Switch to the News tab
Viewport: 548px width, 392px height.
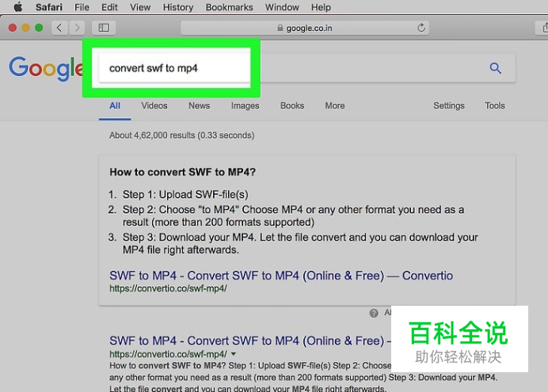point(200,106)
